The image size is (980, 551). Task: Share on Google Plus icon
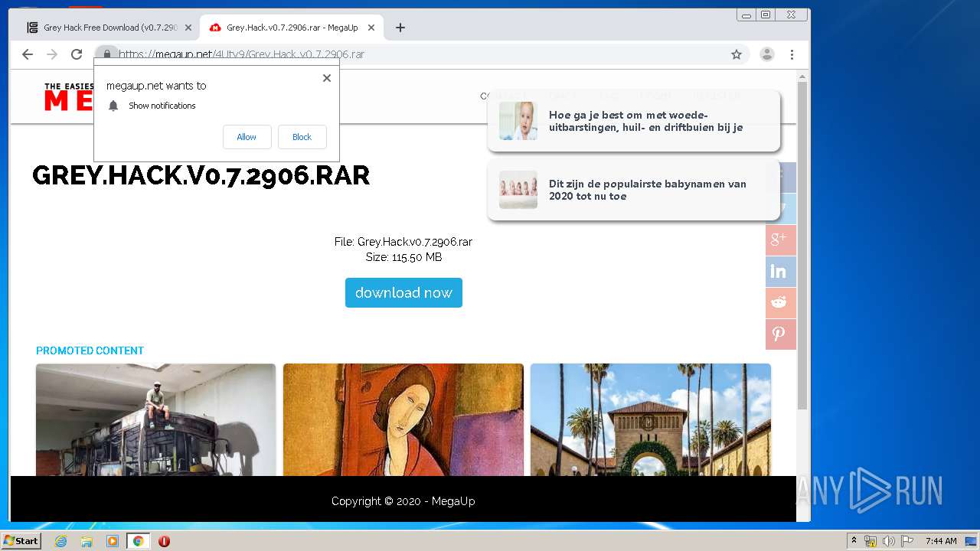pyautogui.click(x=779, y=240)
